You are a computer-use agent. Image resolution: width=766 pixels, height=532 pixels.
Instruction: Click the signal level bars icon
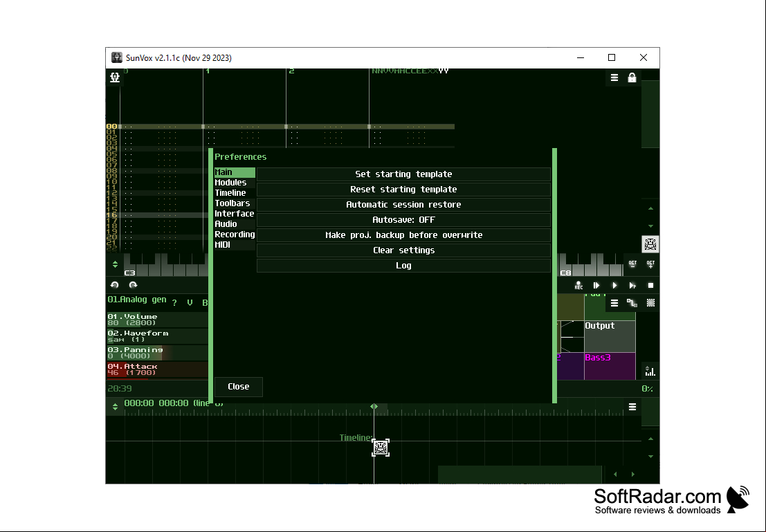click(x=650, y=372)
